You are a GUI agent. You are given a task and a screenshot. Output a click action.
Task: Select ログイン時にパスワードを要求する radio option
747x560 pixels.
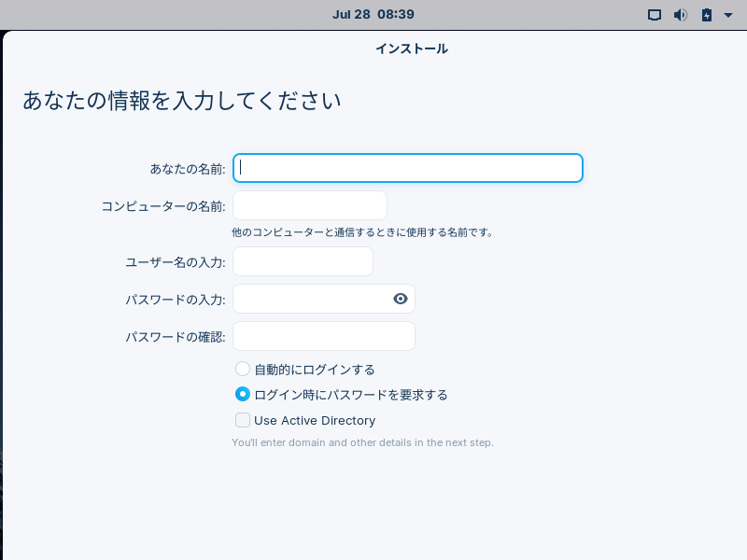pos(243,394)
